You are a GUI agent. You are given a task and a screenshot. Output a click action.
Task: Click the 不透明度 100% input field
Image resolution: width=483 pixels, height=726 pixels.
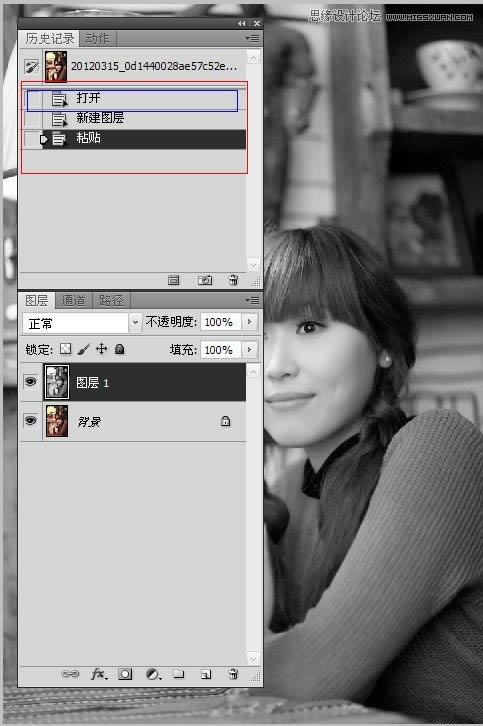click(x=221, y=322)
